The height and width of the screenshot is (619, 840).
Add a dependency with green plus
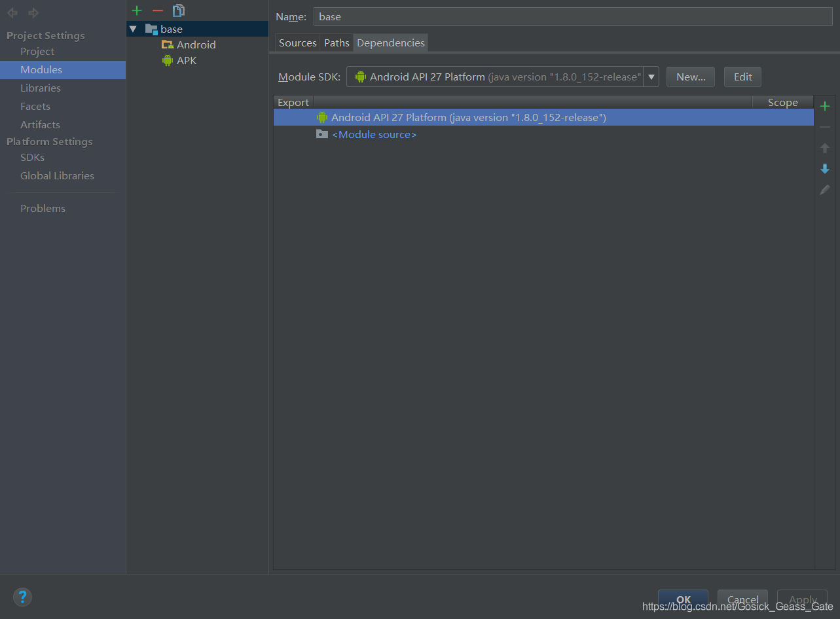[825, 106]
